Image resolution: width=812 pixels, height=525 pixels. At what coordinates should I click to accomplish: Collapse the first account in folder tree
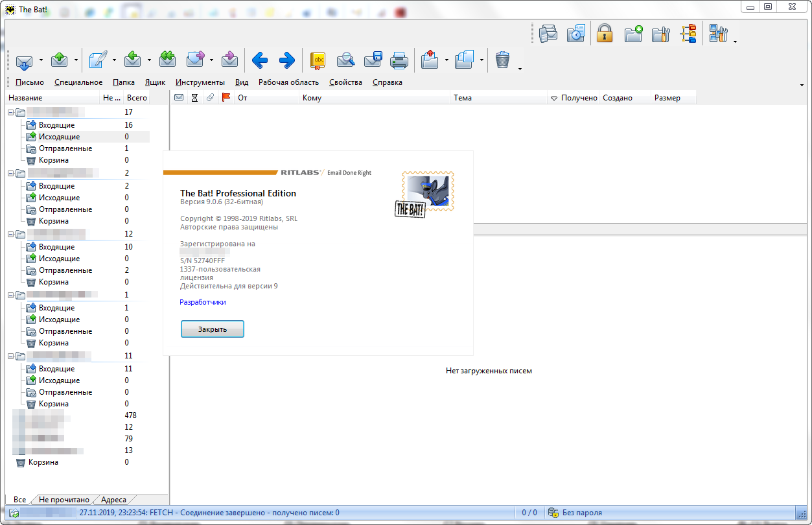coord(11,113)
